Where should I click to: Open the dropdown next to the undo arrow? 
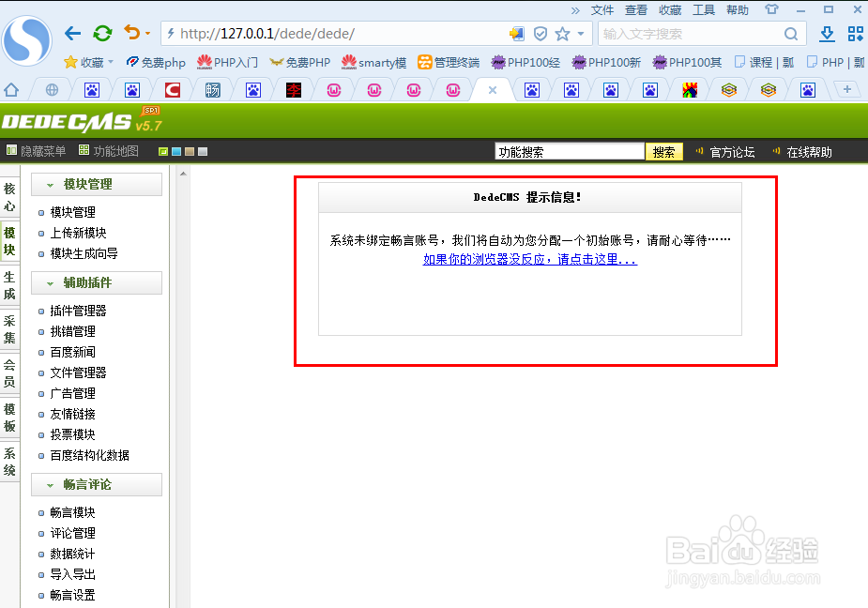pos(148,34)
